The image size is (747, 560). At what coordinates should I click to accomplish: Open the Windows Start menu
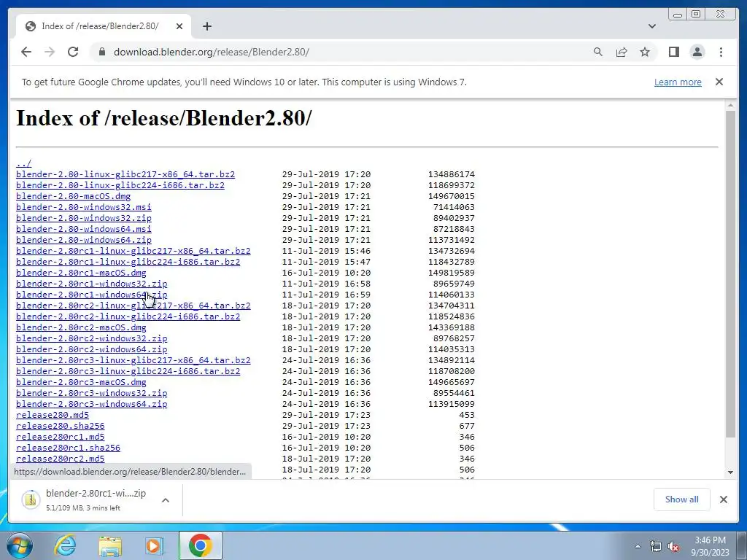(20, 545)
